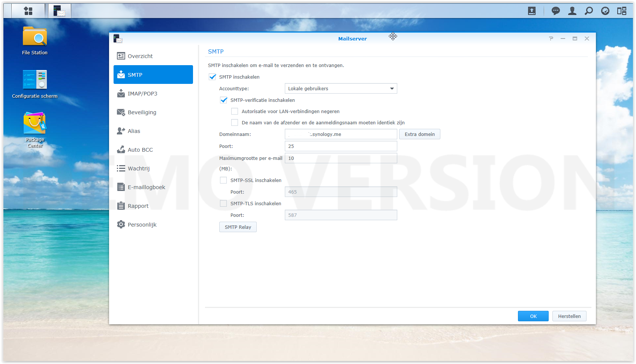Click the E-maillogboek label
This screenshot has width=636, height=364.
147,187
